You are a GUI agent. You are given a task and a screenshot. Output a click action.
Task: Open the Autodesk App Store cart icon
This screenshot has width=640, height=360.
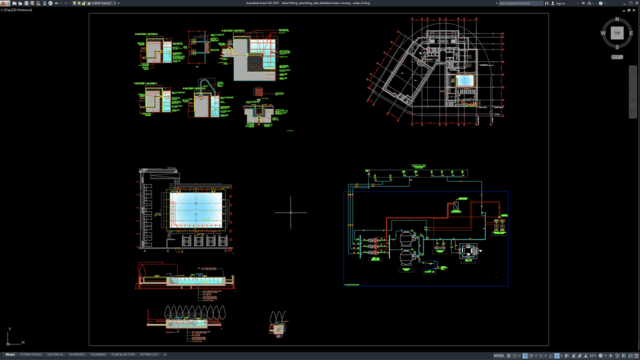tap(583, 3)
